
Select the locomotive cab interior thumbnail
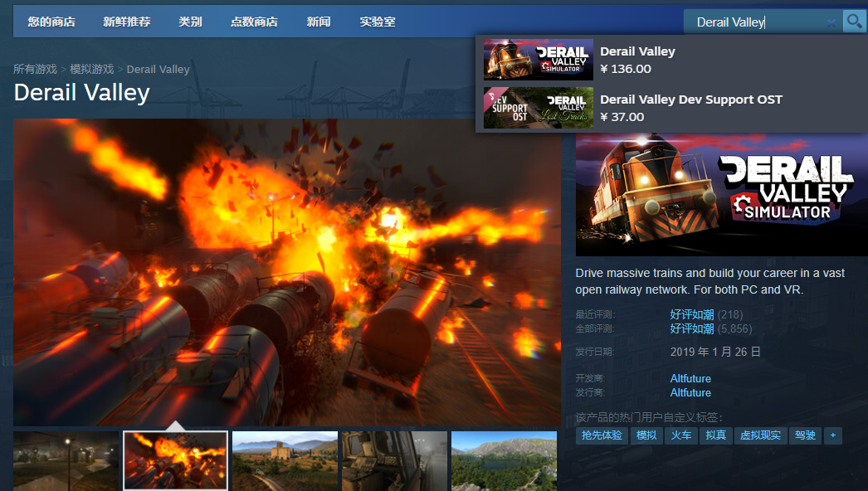coord(395,460)
